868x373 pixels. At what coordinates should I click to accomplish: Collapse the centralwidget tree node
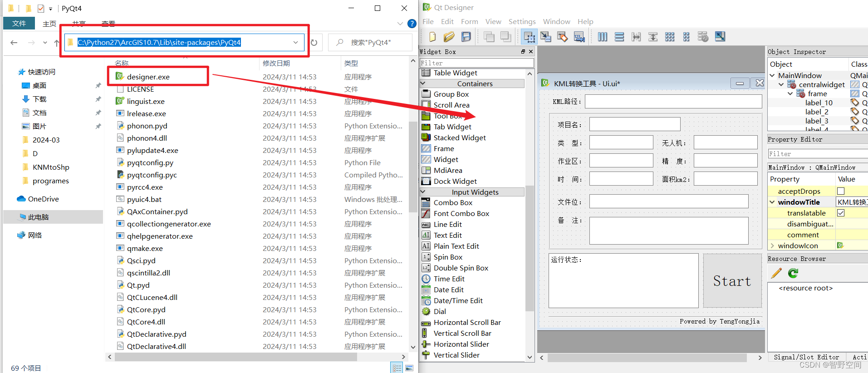(781, 84)
